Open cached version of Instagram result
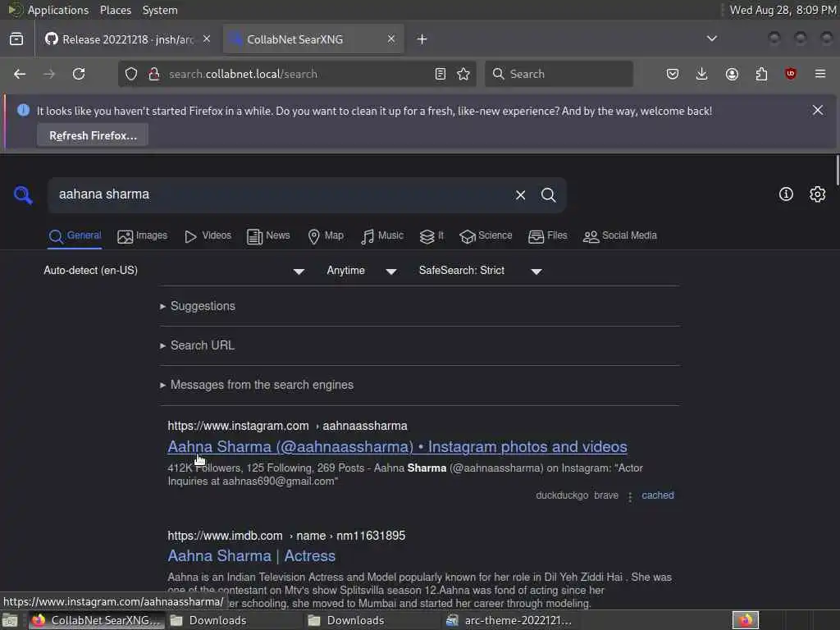 (657, 495)
